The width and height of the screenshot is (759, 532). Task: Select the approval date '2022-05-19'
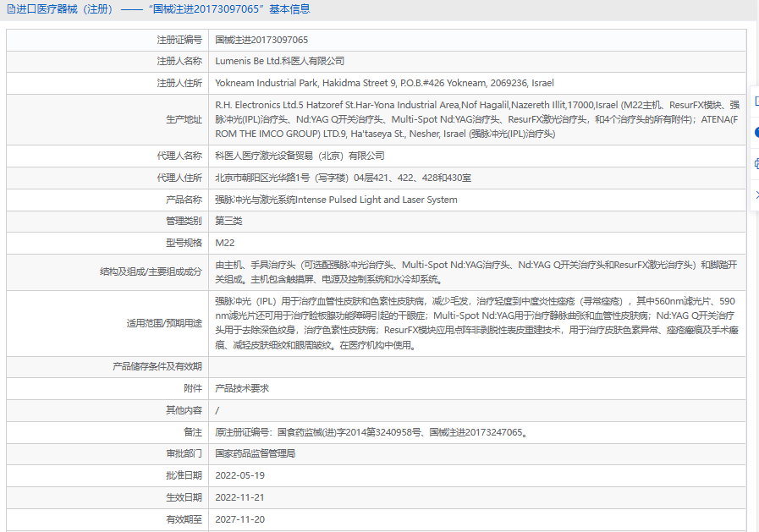[x=240, y=475]
